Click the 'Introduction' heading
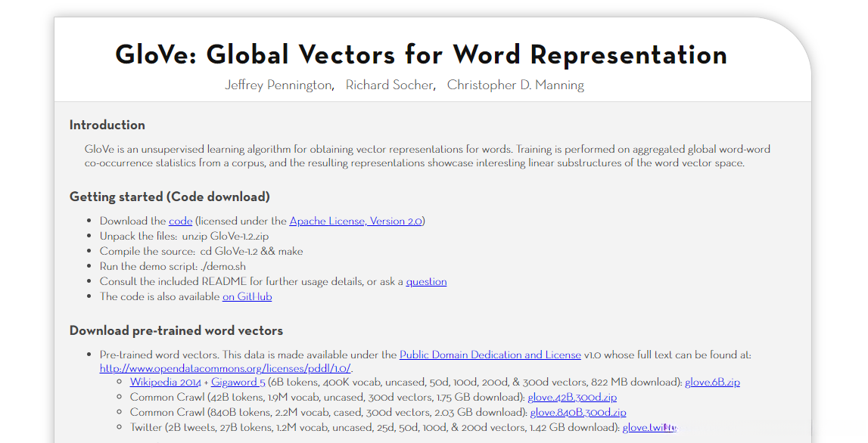Screen dimensions: 868x443 (107, 125)
